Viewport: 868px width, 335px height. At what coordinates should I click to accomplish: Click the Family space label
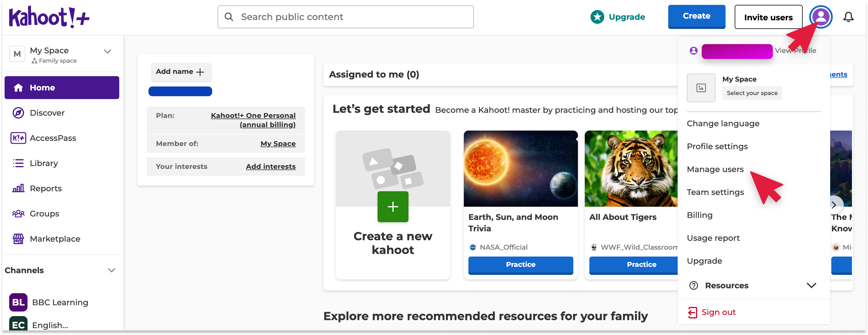pos(58,61)
